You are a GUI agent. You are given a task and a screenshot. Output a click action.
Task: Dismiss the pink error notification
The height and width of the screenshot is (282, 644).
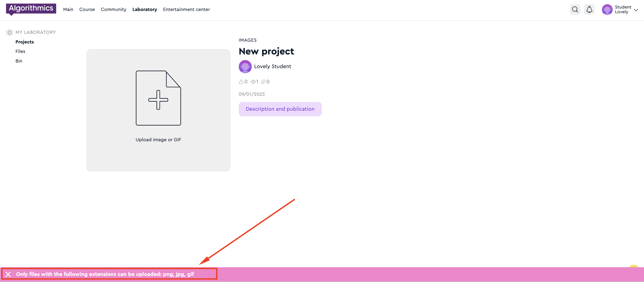point(8,274)
